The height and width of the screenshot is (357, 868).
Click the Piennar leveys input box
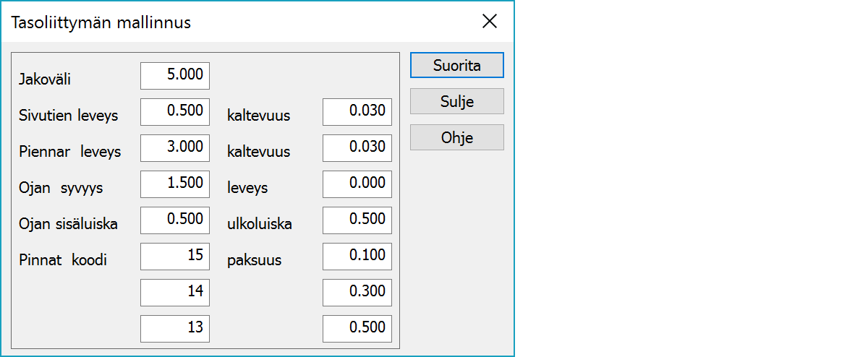pyautogui.click(x=175, y=148)
